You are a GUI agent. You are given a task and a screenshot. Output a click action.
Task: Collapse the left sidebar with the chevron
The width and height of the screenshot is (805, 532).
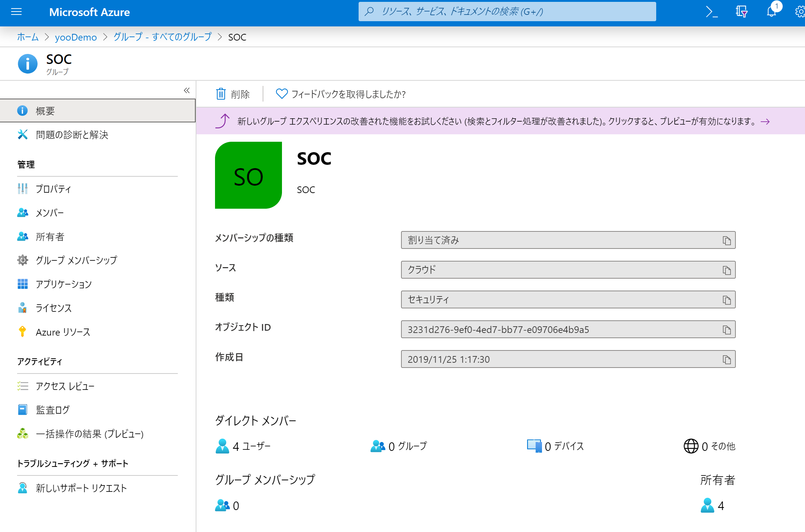[187, 90]
